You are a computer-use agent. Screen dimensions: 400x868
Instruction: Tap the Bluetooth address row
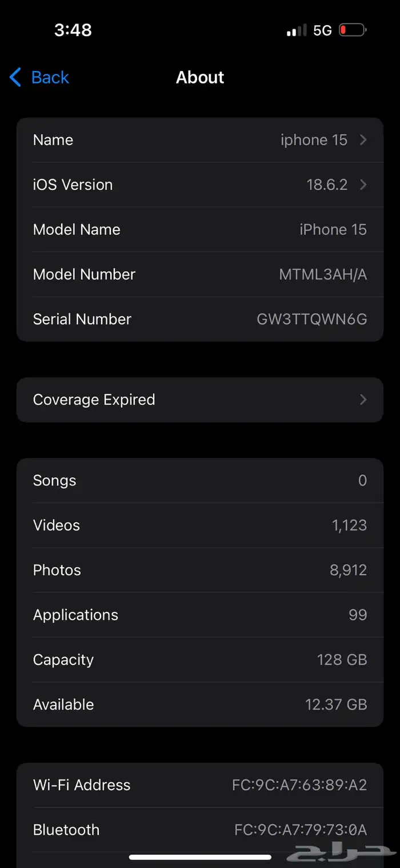(x=200, y=830)
